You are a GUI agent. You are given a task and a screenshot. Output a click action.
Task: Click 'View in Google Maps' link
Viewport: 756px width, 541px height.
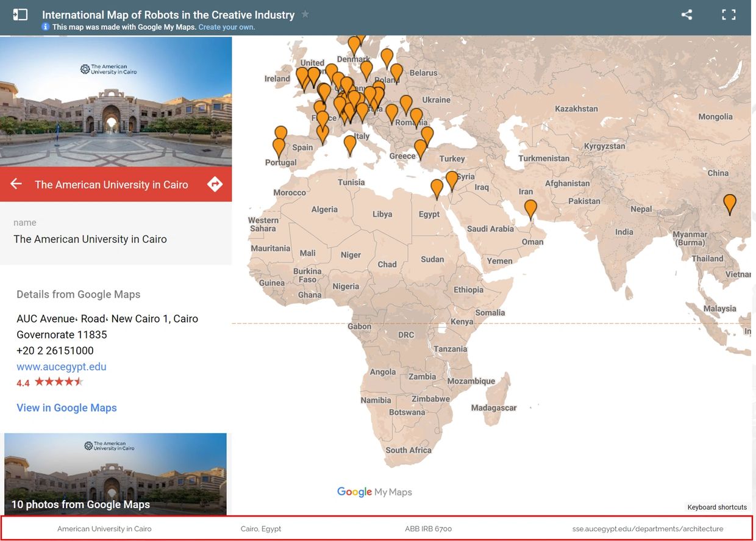[x=66, y=408]
